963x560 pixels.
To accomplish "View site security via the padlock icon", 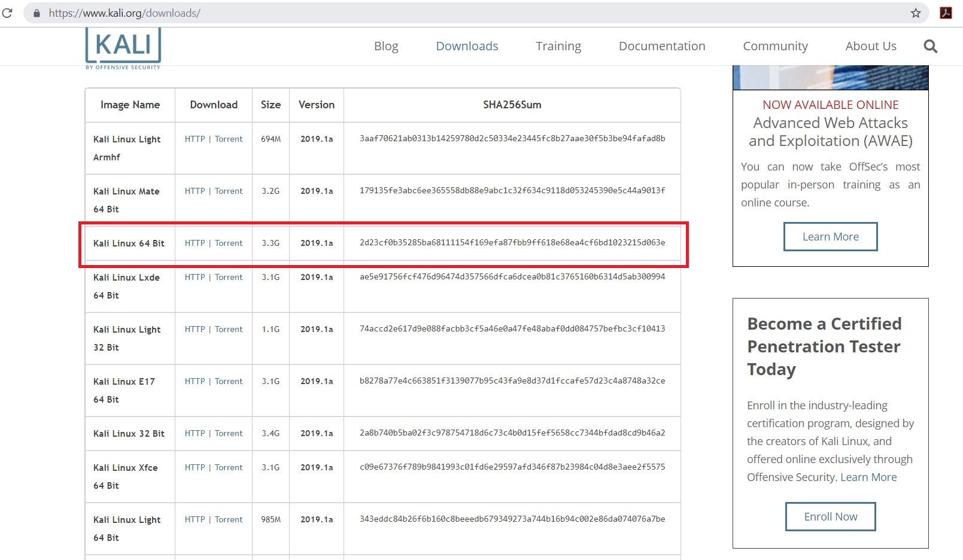I will click(x=37, y=13).
